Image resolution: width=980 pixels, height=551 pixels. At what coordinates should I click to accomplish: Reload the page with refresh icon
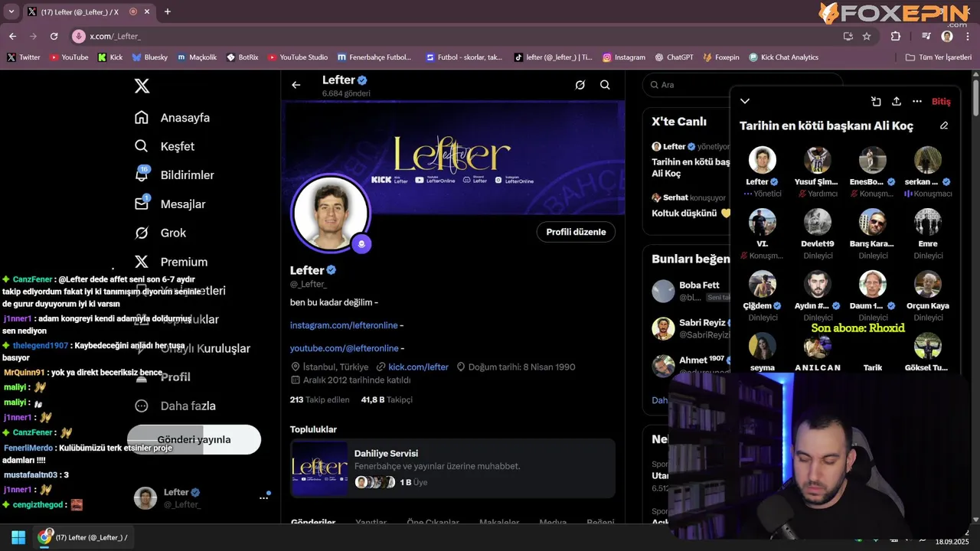click(x=54, y=36)
